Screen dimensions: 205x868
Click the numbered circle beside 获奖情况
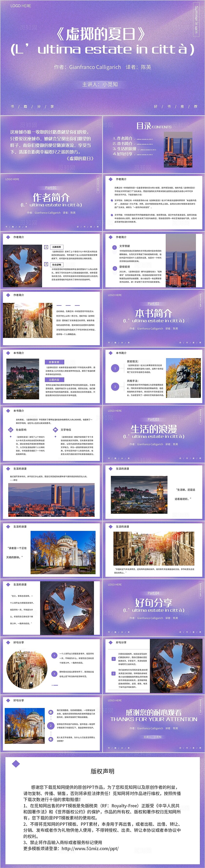pyautogui.click(x=115, y=368)
